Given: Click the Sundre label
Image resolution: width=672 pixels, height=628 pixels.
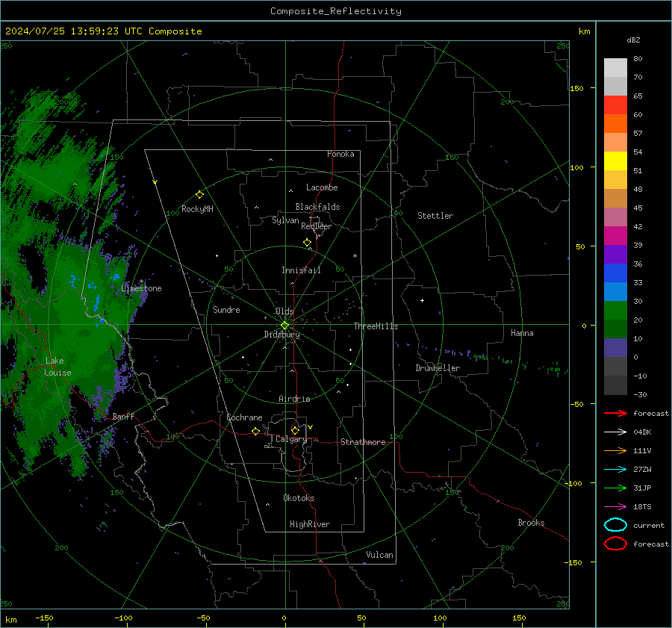Looking at the screenshot, I should 226,309.
